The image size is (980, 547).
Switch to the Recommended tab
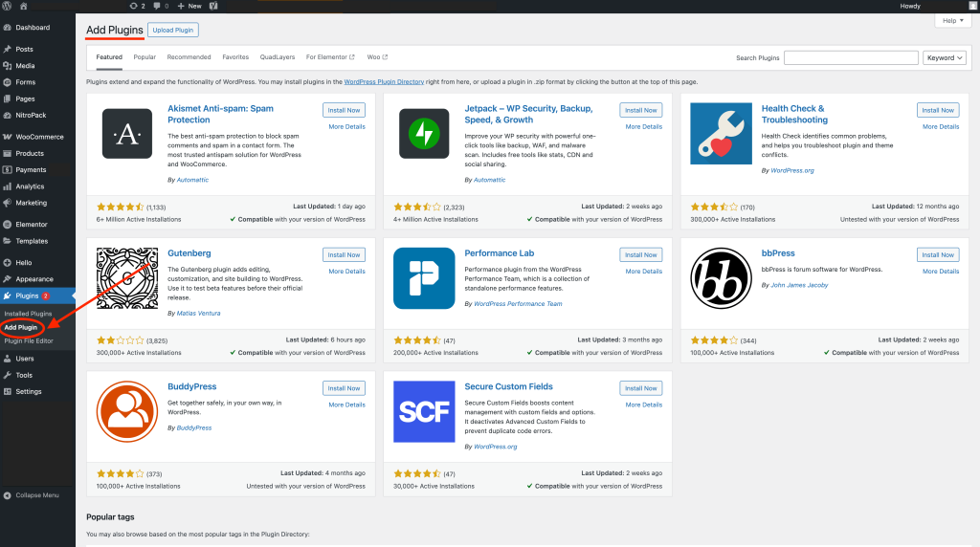pos(189,57)
